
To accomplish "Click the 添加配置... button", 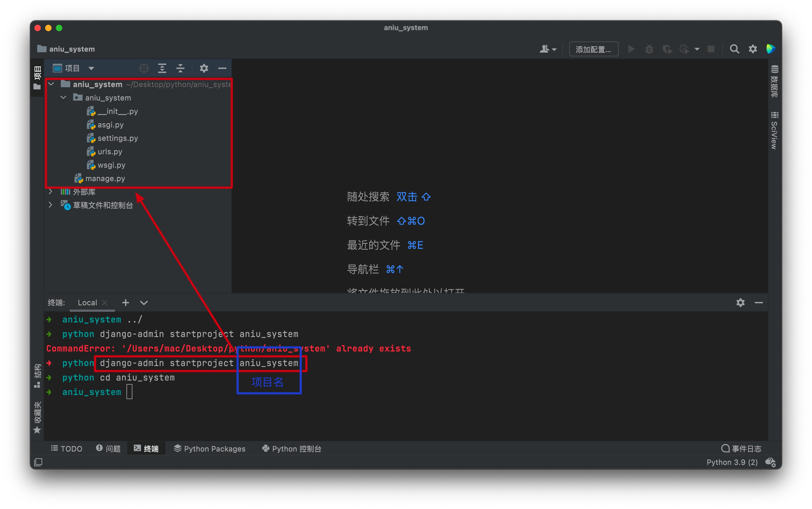I will (593, 49).
